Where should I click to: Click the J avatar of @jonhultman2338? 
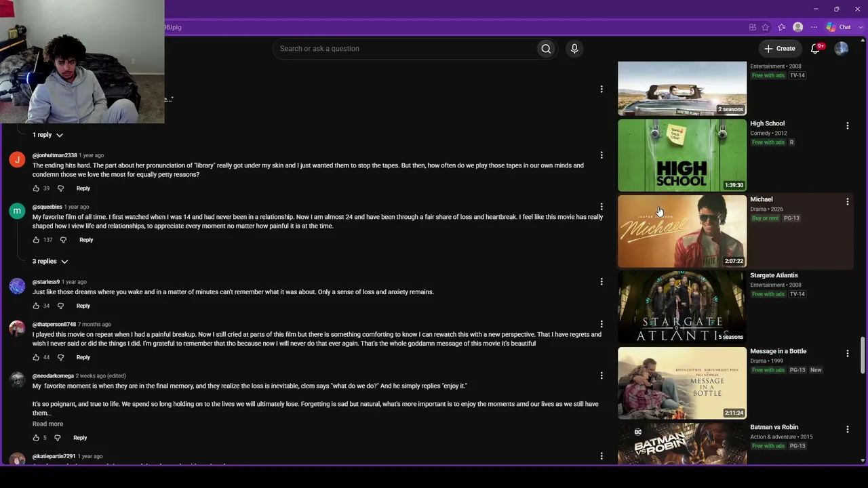point(17,159)
